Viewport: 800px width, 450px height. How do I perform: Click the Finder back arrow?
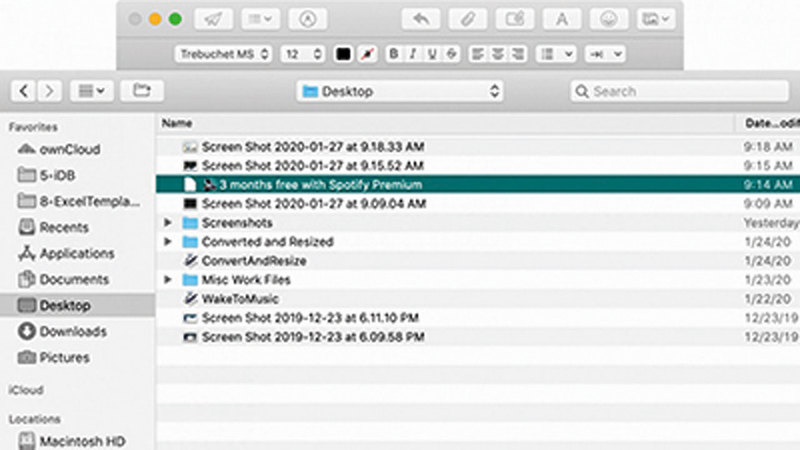point(24,91)
